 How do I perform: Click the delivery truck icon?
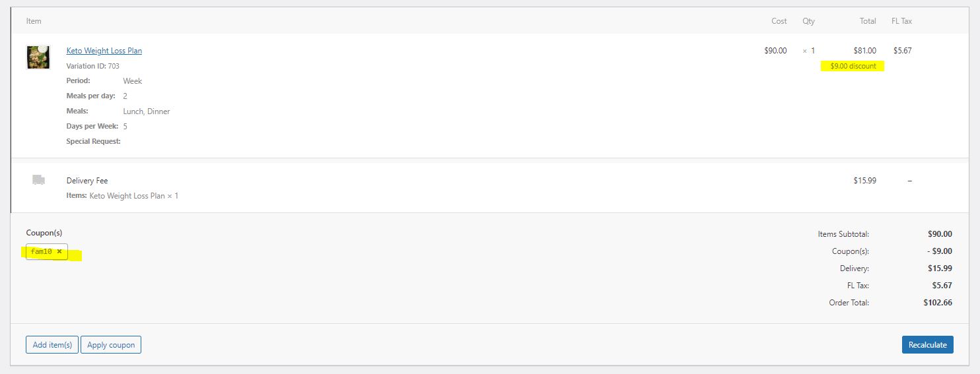(x=38, y=179)
